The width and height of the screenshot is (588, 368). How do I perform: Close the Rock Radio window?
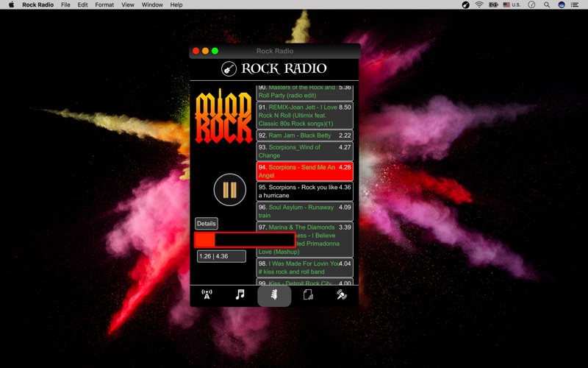pos(196,51)
